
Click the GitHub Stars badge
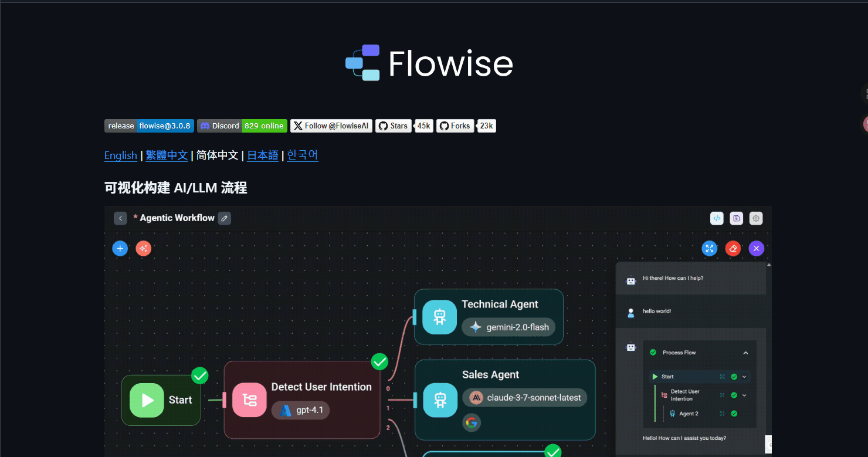click(404, 126)
